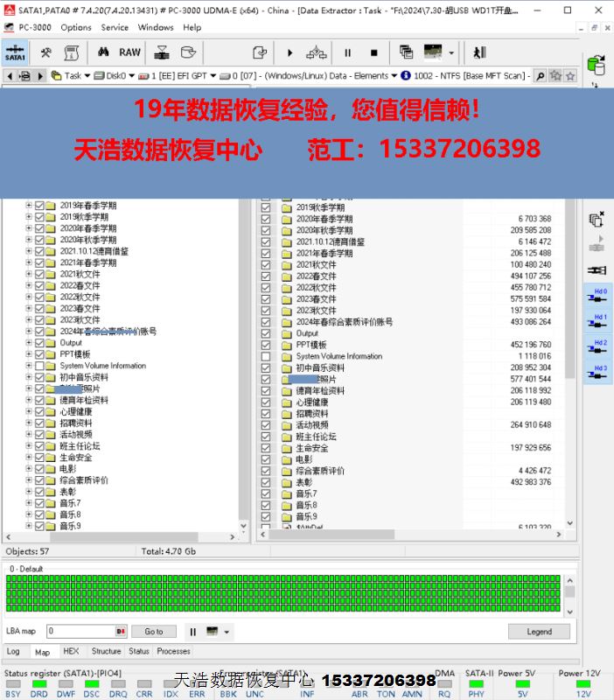This screenshot has height=700, width=614.
Task: Switch to the HEX tab
Action: click(71, 652)
